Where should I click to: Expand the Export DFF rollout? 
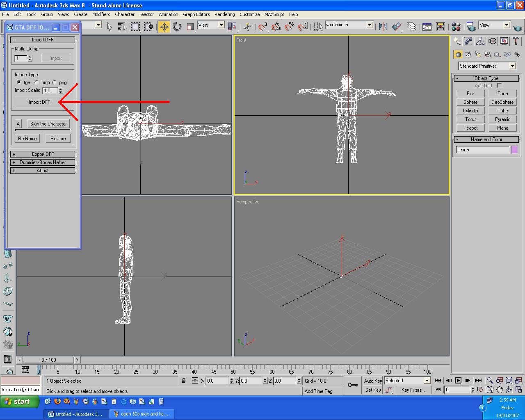pyautogui.click(x=43, y=154)
